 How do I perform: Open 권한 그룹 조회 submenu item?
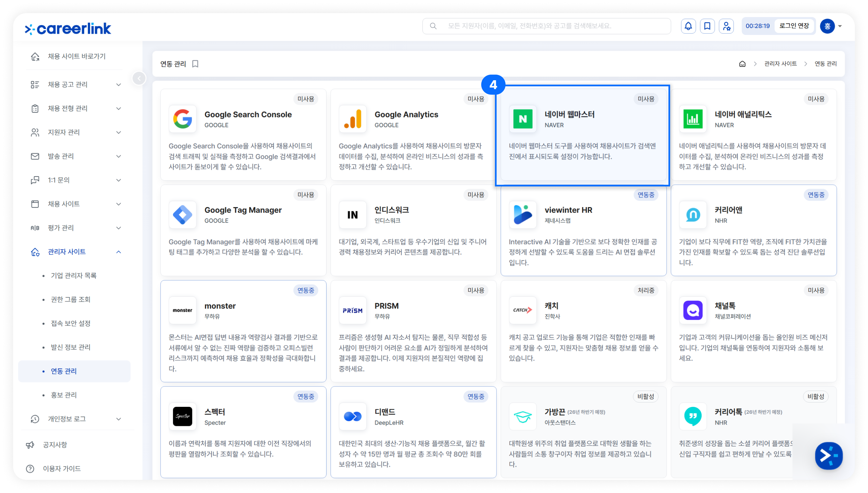pyautogui.click(x=71, y=300)
